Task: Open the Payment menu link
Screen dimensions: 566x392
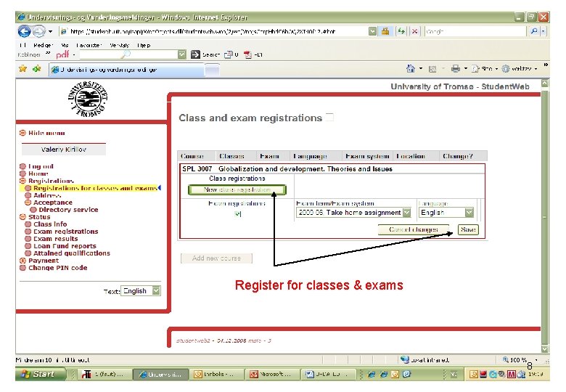Action: 44,261
